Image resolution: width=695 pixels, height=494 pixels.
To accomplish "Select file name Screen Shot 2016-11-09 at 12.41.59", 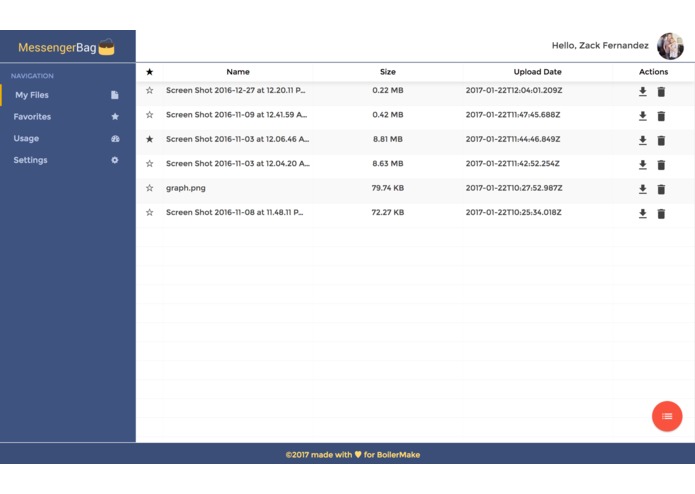I will click(236, 115).
